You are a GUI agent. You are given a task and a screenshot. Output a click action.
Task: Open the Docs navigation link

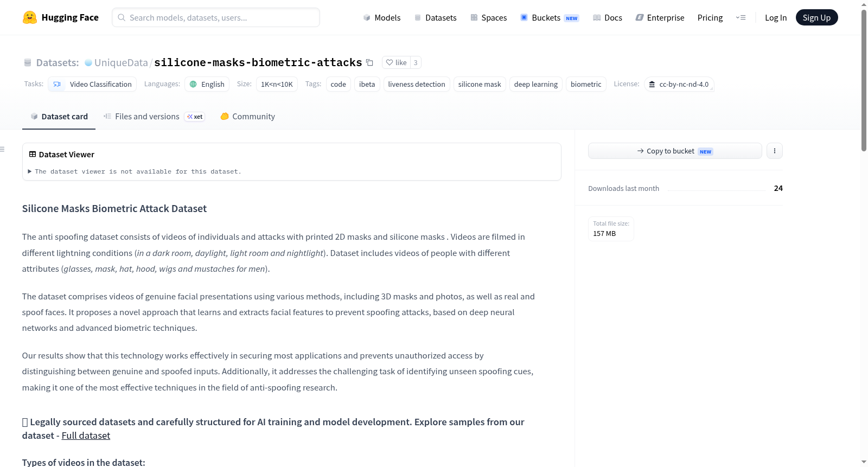(x=608, y=17)
